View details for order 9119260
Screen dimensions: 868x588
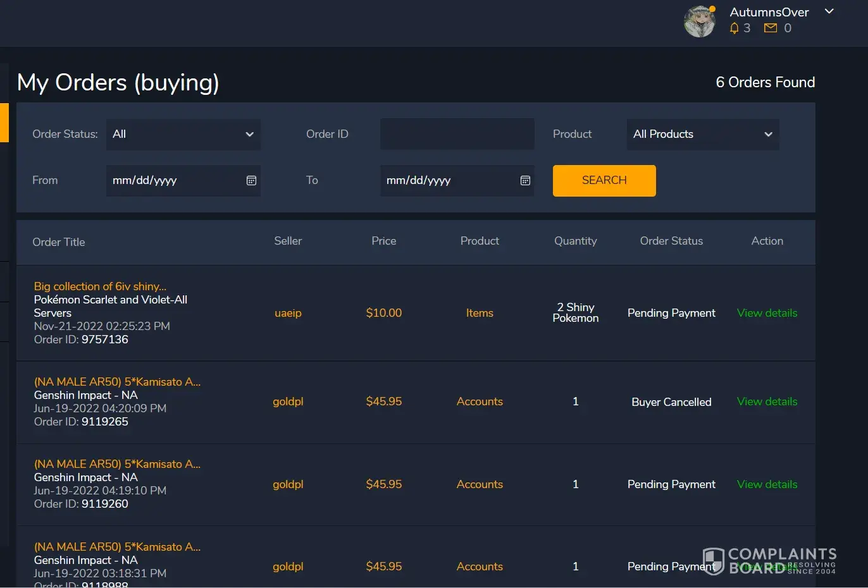pyautogui.click(x=767, y=484)
